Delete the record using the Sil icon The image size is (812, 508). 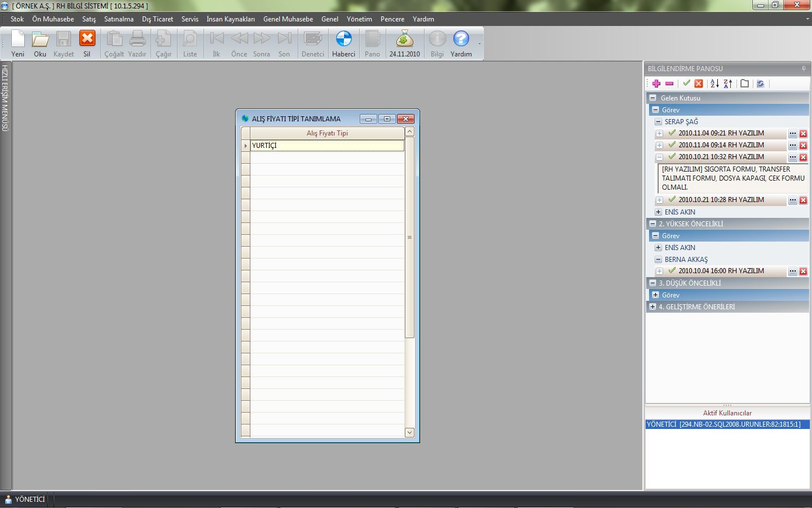(x=87, y=43)
